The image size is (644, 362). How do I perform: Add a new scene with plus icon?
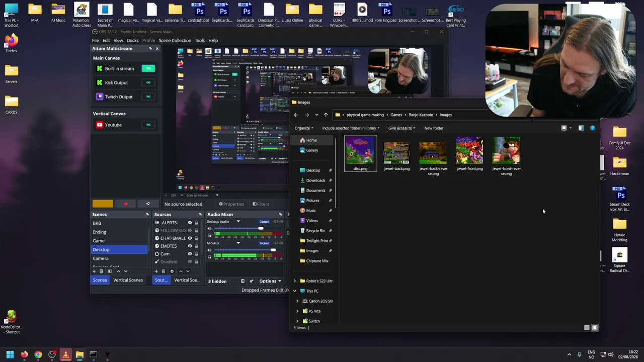(94, 271)
